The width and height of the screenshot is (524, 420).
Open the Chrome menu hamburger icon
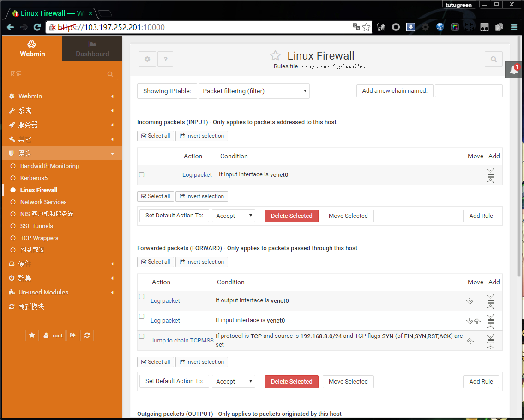(x=514, y=27)
